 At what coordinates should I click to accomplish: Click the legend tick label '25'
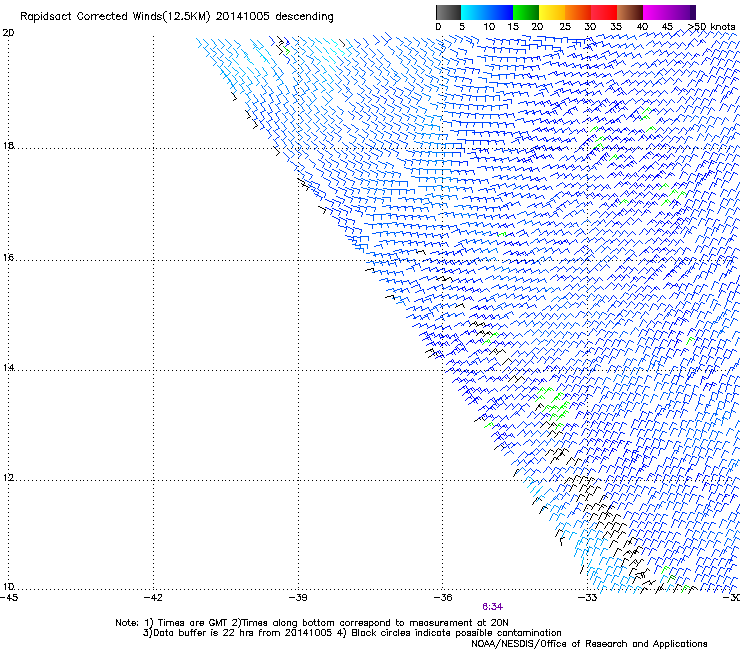coord(565,27)
